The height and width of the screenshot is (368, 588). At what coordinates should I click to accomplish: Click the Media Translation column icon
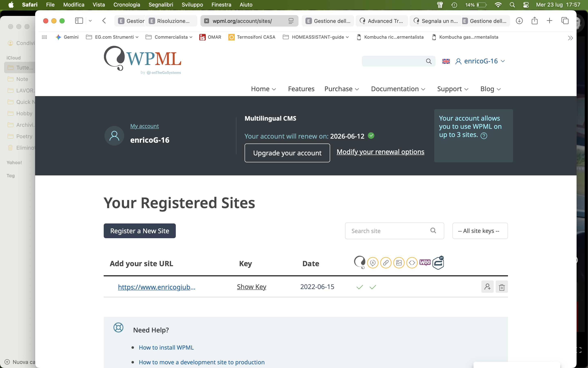click(x=399, y=263)
